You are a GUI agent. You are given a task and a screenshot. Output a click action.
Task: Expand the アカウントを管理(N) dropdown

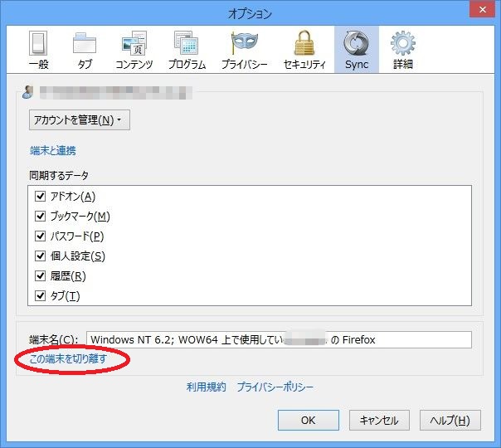79,120
